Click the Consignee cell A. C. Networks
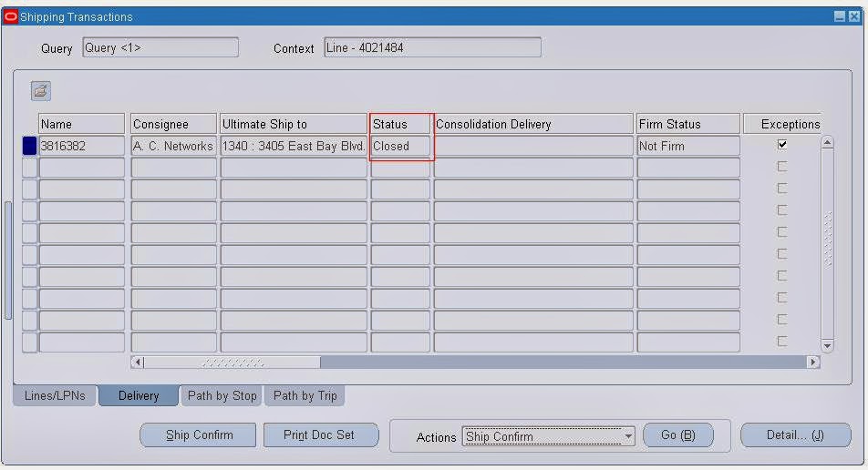 tap(174, 146)
